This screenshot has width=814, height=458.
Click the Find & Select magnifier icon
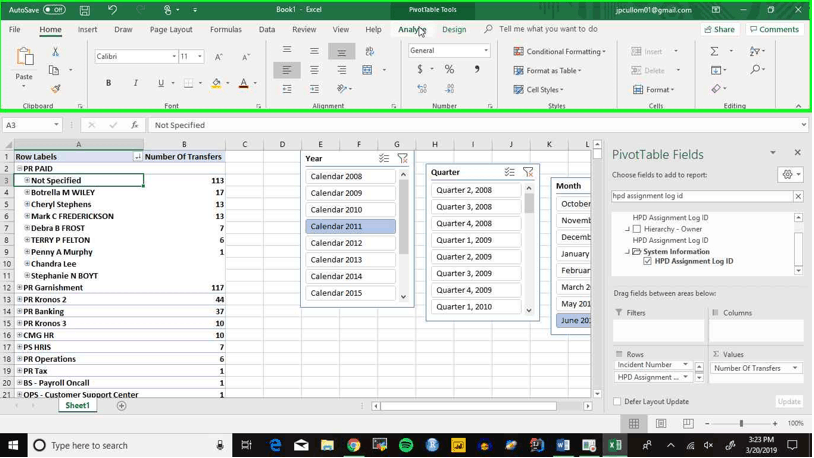(x=755, y=70)
